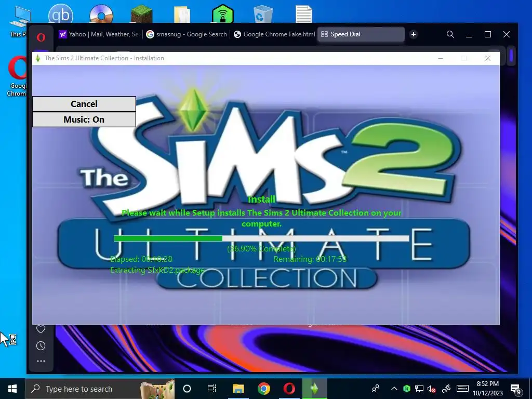Open a new tab with plus button
The image size is (532, 399).
pyautogui.click(x=413, y=34)
